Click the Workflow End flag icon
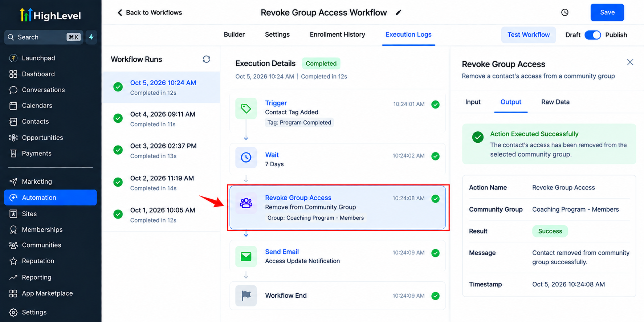Viewport: 644px width, 322px height. pos(246,295)
